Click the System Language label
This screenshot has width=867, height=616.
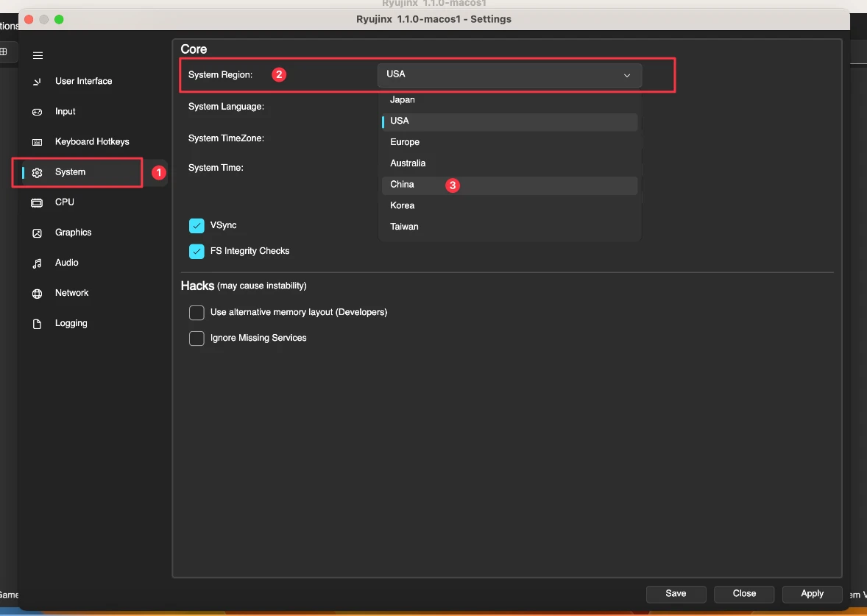[x=226, y=106]
